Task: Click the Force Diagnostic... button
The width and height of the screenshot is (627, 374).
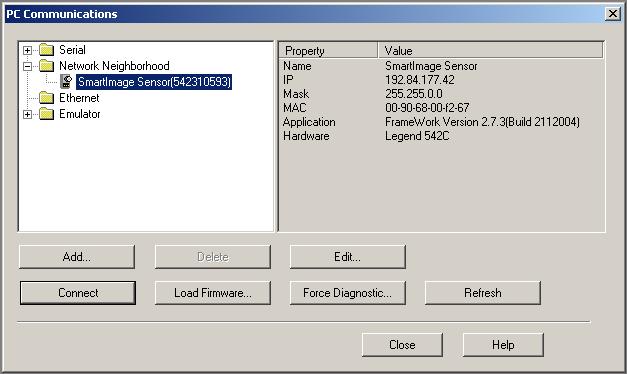Action: pyautogui.click(x=347, y=293)
